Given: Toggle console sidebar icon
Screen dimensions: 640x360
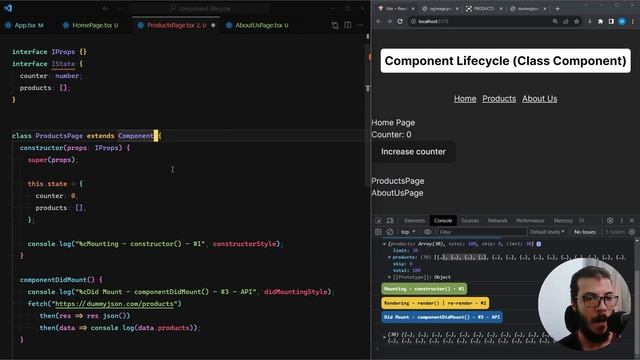Looking at the screenshot, I should [x=378, y=232].
